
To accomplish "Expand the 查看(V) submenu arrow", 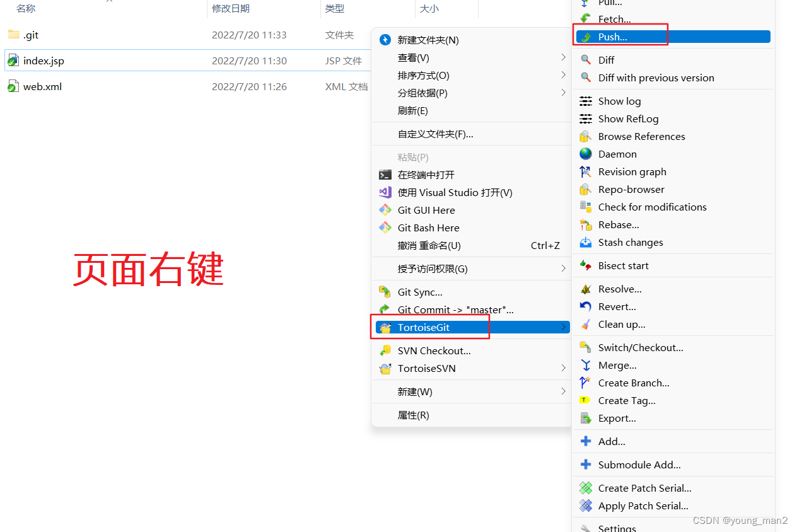I will coord(563,57).
